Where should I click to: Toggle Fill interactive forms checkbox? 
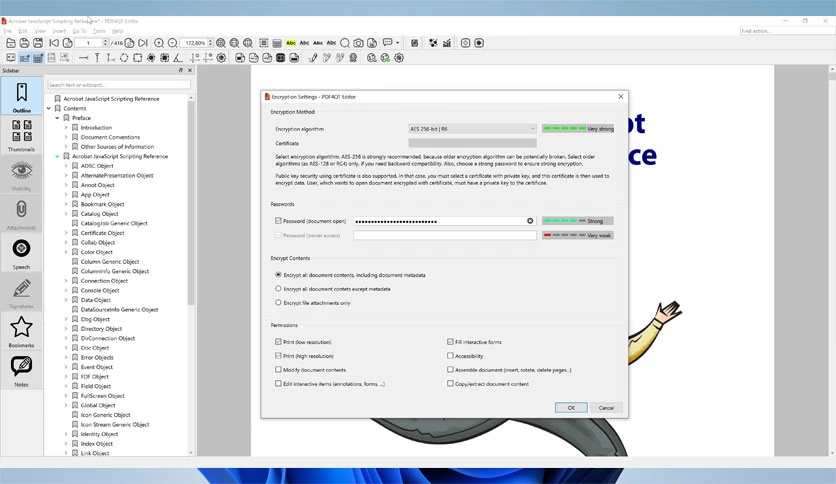click(451, 342)
